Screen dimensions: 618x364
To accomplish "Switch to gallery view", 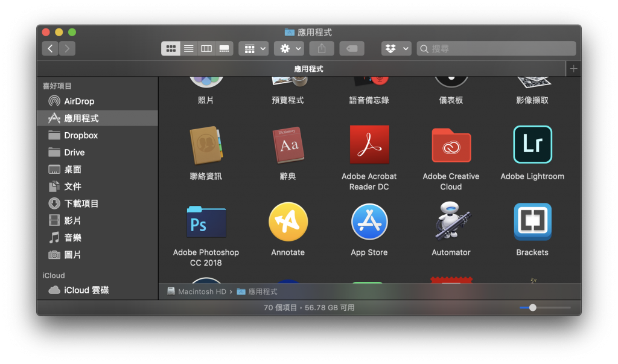I will (225, 48).
